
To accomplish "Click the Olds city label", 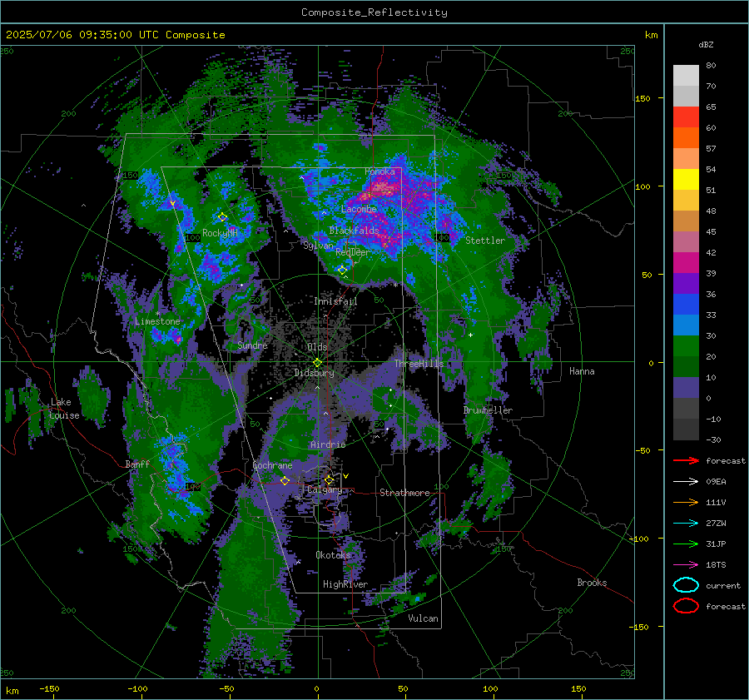I will click(x=317, y=347).
